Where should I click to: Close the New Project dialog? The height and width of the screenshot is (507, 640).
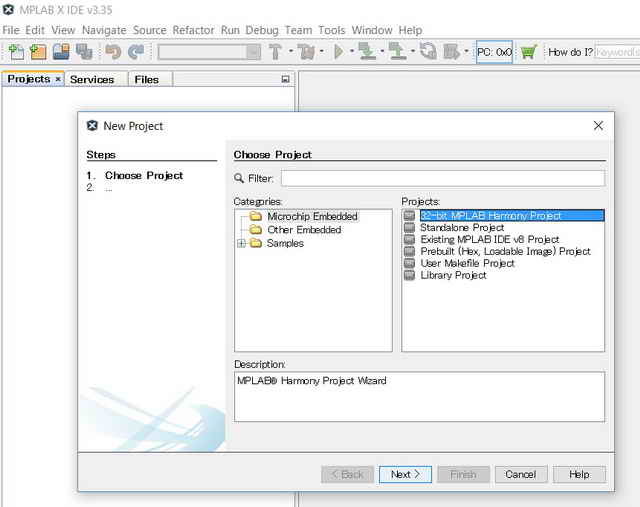tap(598, 125)
